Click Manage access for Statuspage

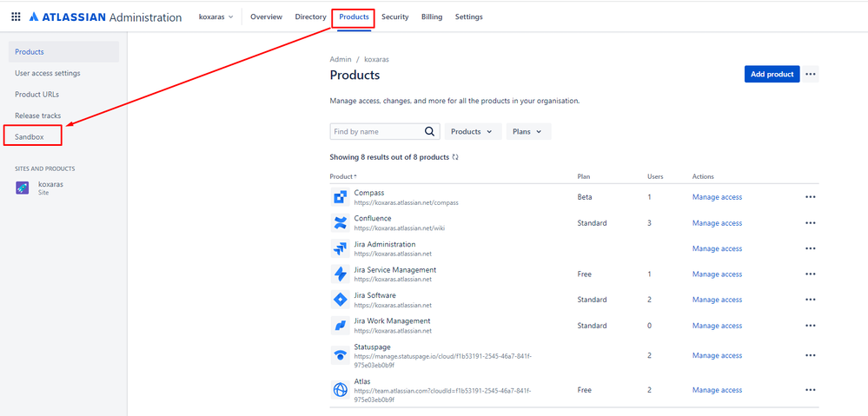click(717, 355)
